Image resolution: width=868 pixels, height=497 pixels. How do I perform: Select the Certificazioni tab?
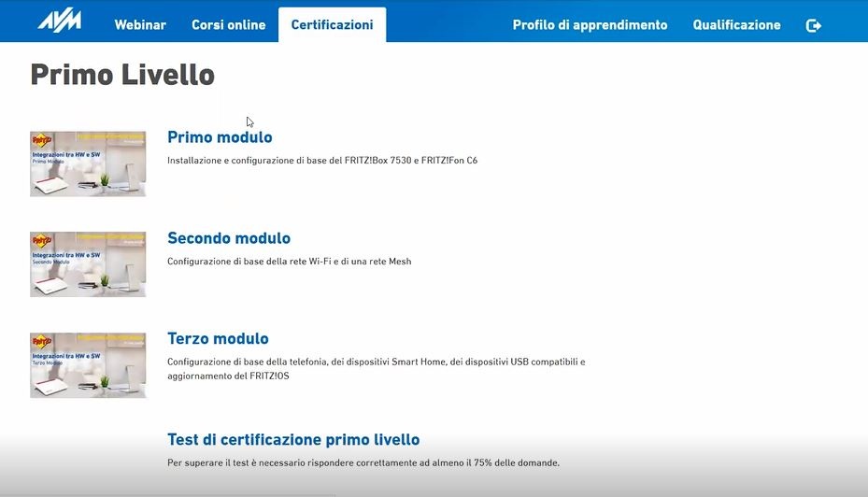[332, 25]
